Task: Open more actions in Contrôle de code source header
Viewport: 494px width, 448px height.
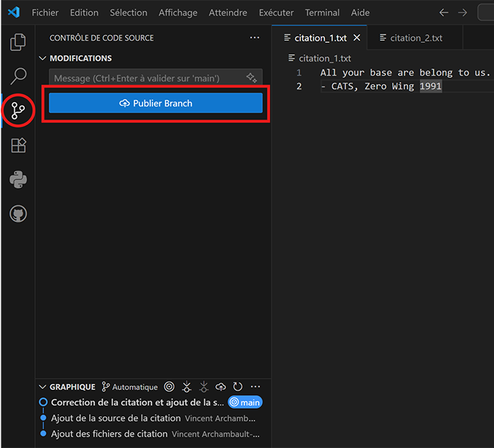Action: [255, 38]
